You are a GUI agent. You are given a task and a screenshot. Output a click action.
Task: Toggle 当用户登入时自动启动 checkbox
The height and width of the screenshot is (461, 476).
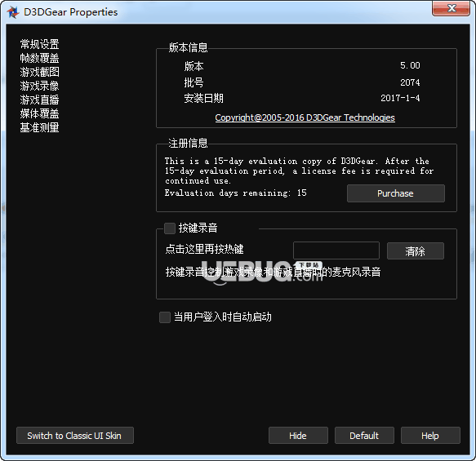pos(165,317)
